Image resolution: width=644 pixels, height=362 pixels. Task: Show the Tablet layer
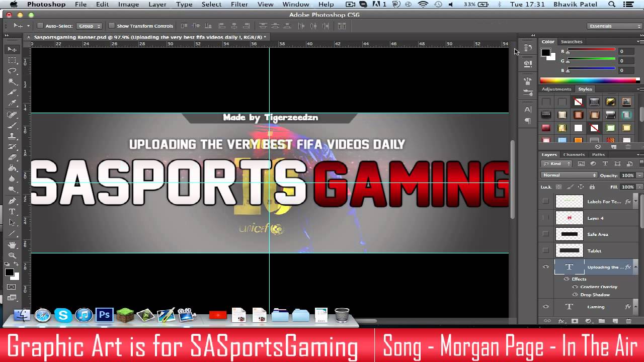pos(545,250)
